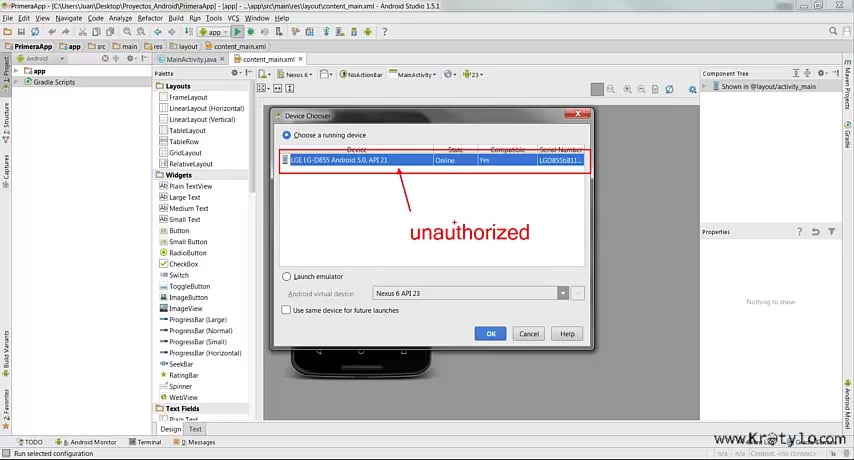Check 'Use same device for future launches'
Screen dimensions: 854x460
point(286,310)
